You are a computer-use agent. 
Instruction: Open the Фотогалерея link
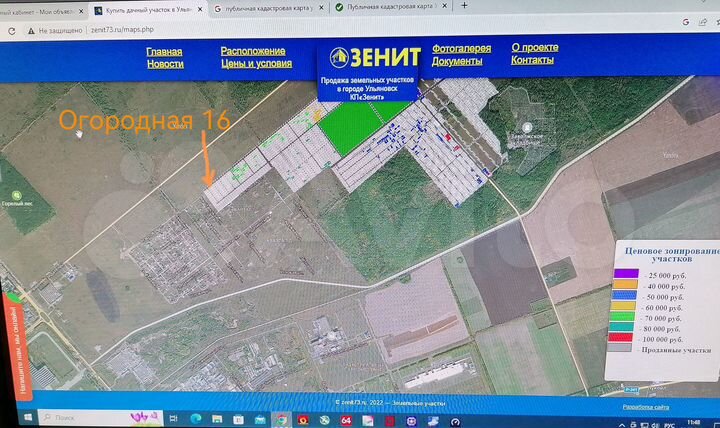click(x=461, y=48)
